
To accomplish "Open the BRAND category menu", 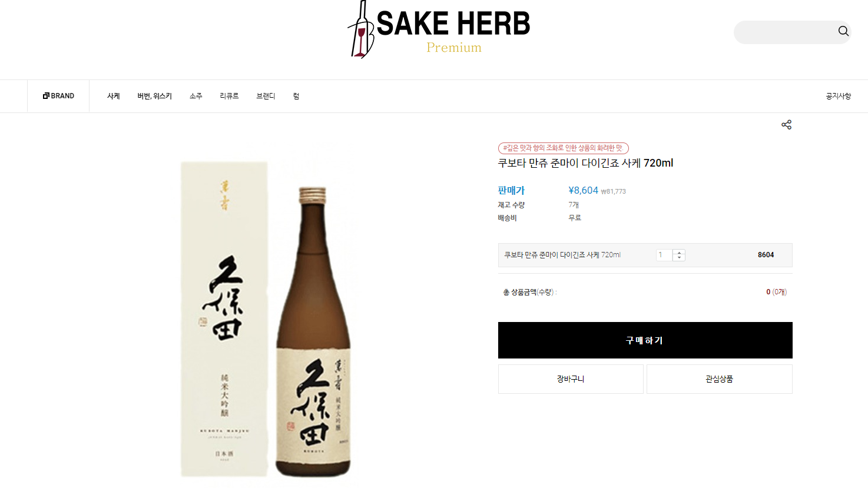I will click(x=58, y=96).
